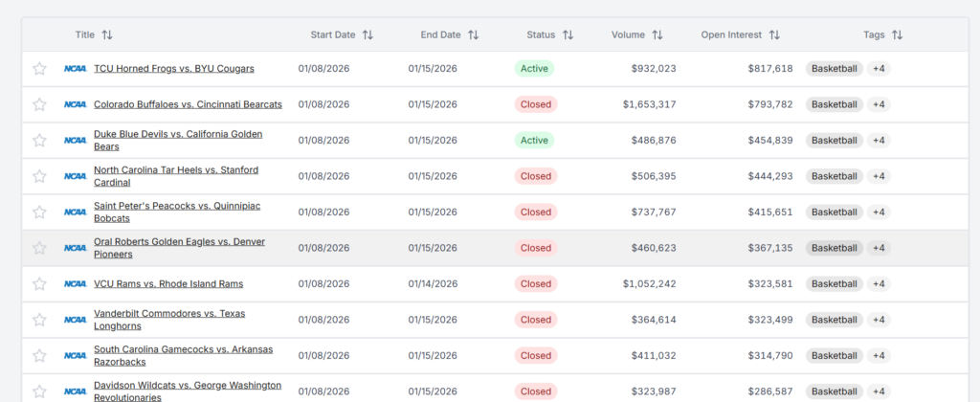Favorite the Colorado Buffaloes vs. Cincinnati row
Viewport: 980px width, 402px height.
tap(39, 104)
